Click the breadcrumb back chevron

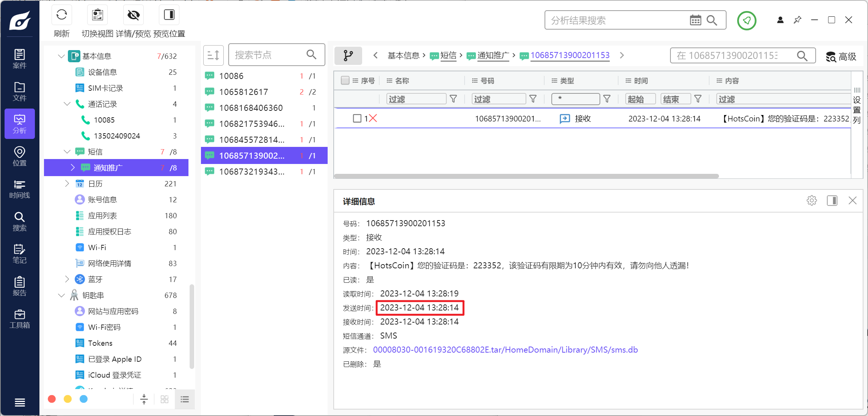375,55
